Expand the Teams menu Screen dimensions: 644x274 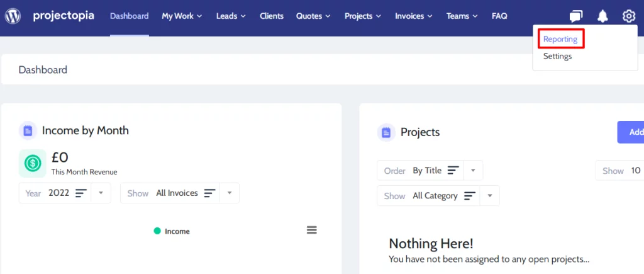click(462, 16)
